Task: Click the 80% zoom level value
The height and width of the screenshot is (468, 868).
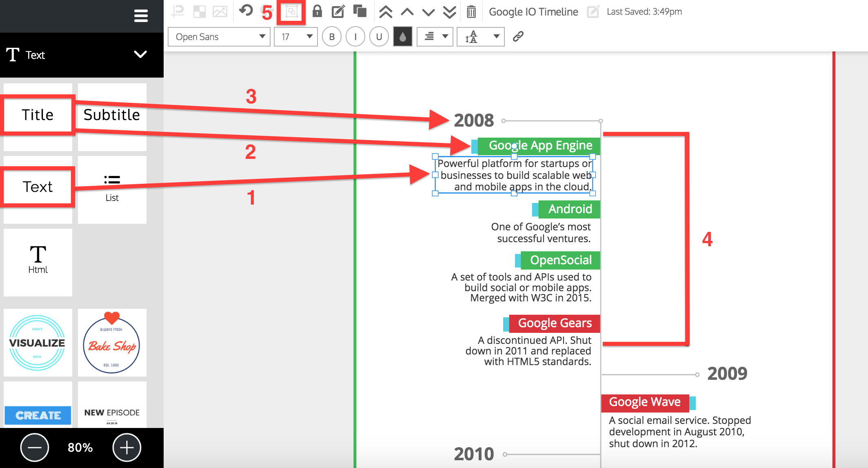Action: click(x=80, y=448)
